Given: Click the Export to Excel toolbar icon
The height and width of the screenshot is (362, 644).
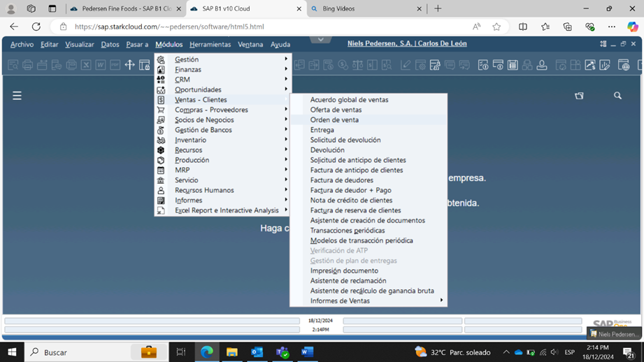Looking at the screenshot, I should (x=86, y=65).
